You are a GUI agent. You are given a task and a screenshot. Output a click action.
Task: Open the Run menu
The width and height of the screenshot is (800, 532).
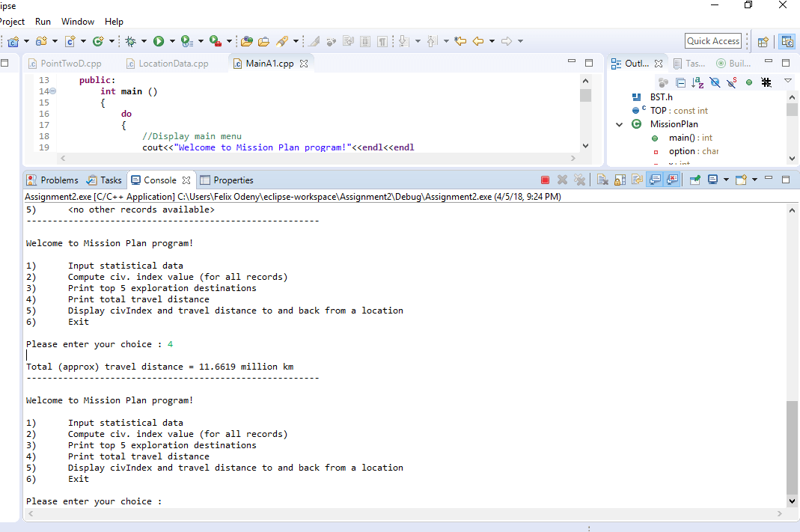click(43, 22)
